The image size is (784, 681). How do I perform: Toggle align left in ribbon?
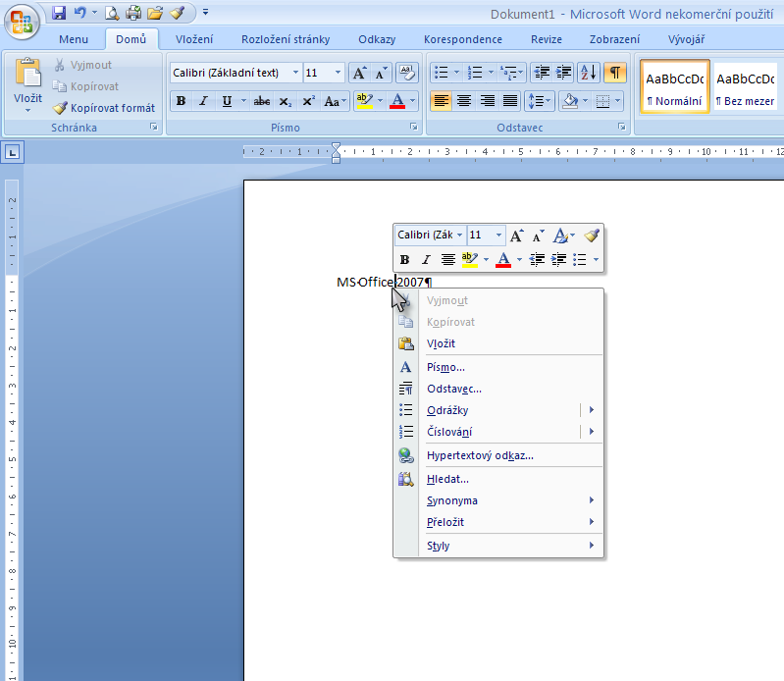coord(441,101)
